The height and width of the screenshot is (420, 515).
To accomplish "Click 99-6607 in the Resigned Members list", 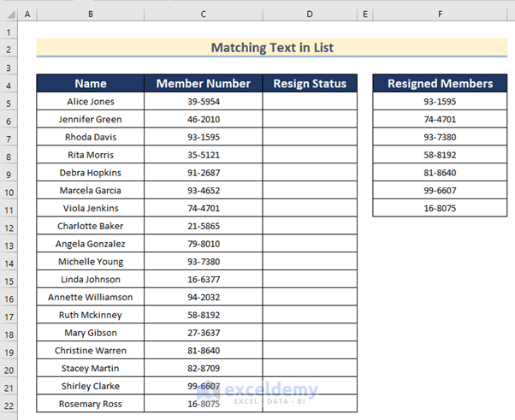I will click(x=440, y=190).
